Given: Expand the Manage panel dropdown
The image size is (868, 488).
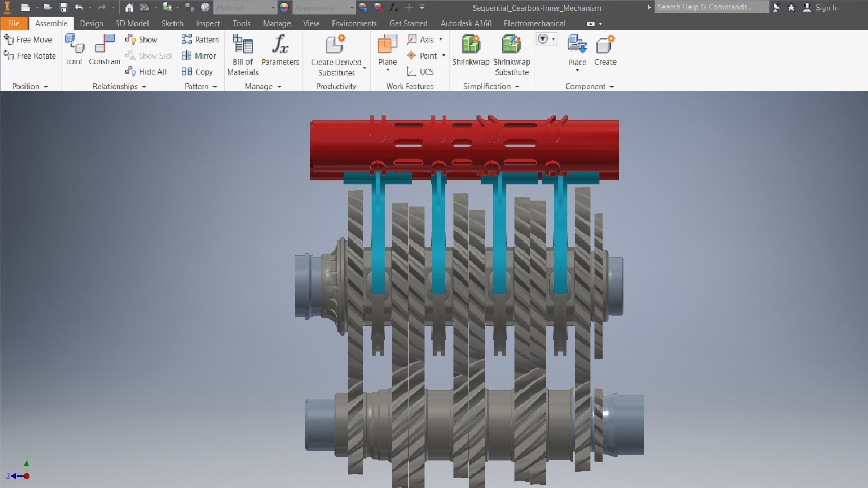Looking at the screenshot, I should [279, 87].
